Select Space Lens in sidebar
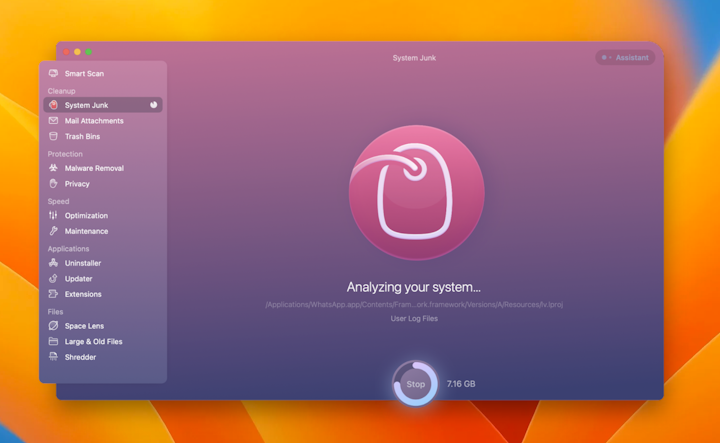Screen dimensions: 720x443 [x=103, y=326]
